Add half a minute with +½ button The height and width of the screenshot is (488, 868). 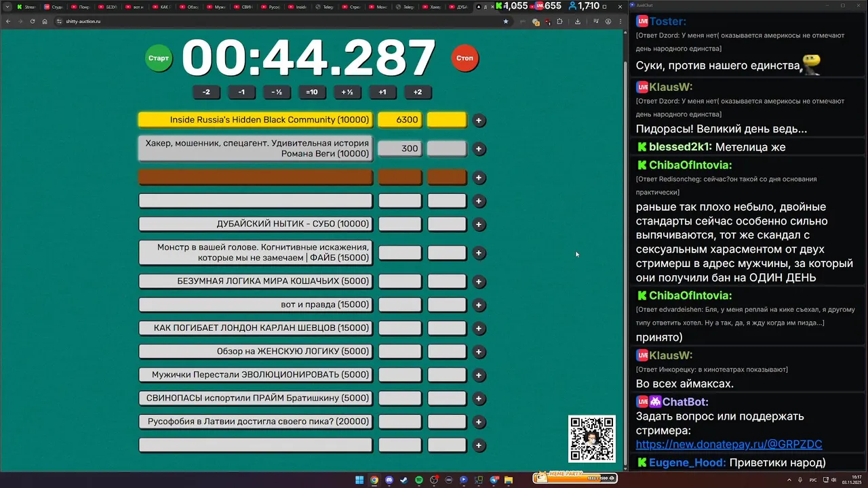point(347,92)
